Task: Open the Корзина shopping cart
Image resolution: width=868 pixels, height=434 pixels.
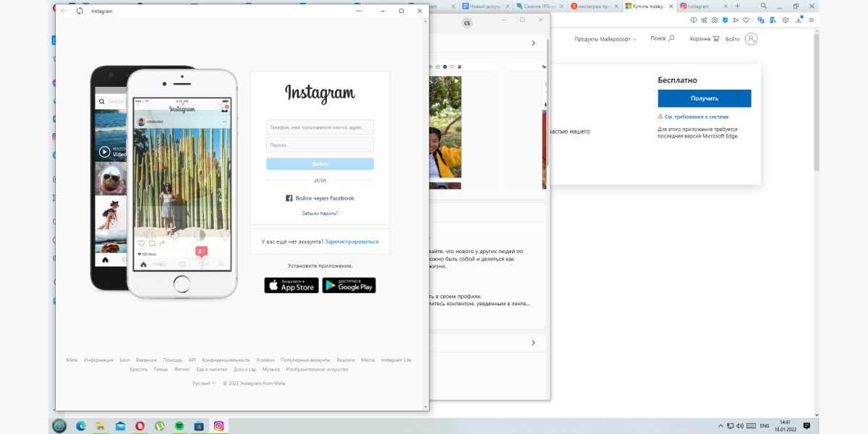Action: [x=705, y=39]
